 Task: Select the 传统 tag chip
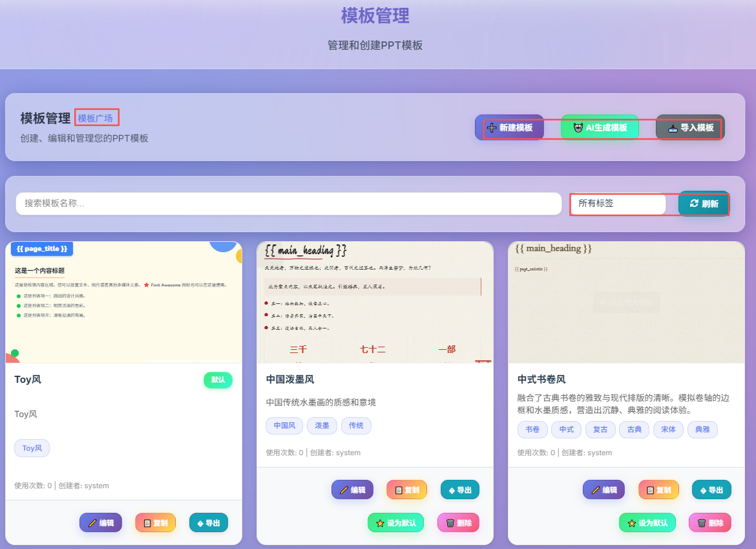pos(356,425)
